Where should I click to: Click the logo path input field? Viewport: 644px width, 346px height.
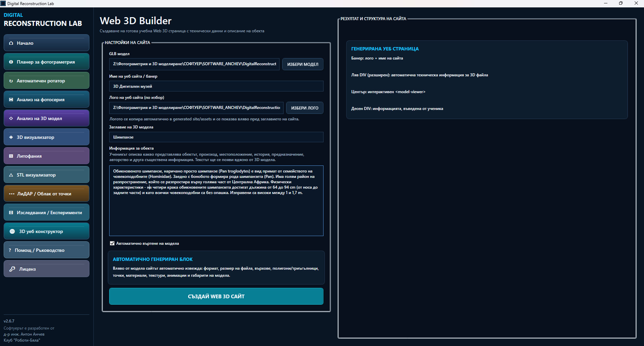pos(196,108)
